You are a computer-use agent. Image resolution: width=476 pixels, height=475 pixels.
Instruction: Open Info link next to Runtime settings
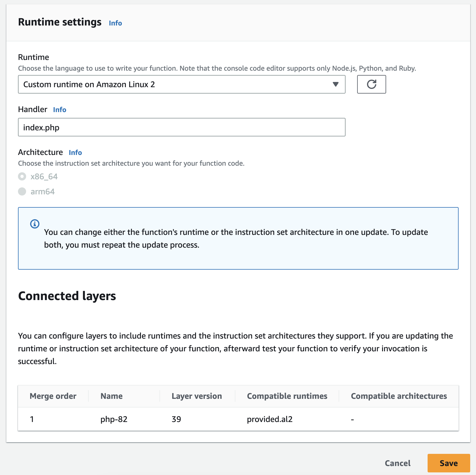pos(115,23)
